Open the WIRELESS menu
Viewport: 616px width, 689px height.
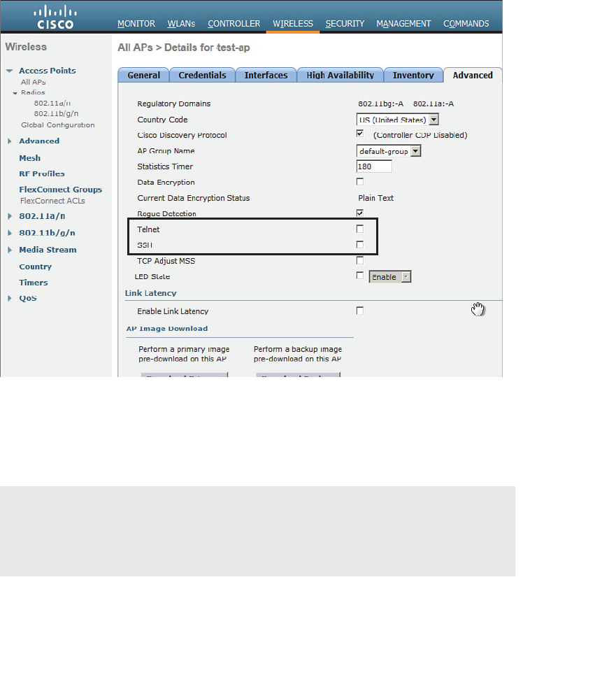(293, 24)
